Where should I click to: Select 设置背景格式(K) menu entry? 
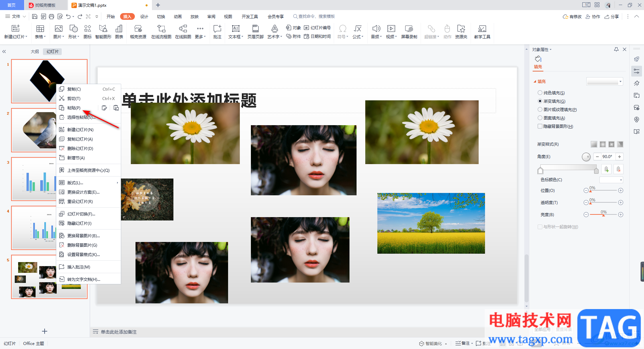pos(89,255)
